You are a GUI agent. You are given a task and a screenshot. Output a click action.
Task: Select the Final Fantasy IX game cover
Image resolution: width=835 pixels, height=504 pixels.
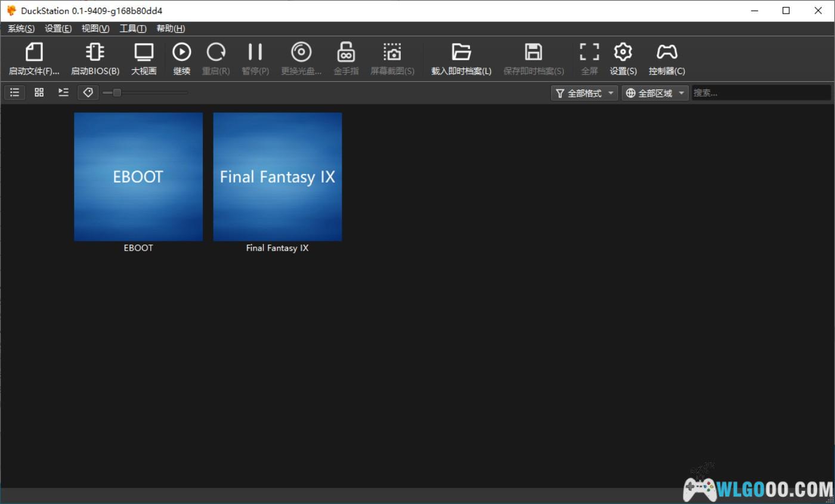pyautogui.click(x=277, y=177)
